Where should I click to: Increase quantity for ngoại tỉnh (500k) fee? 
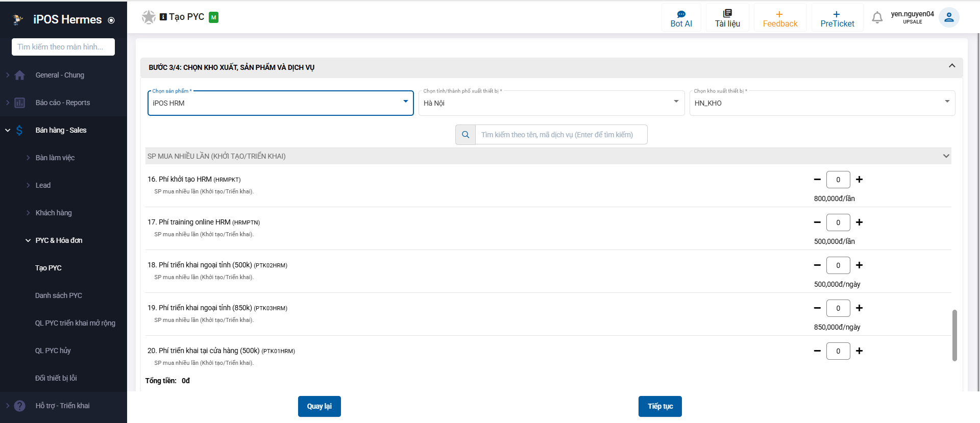tap(860, 265)
